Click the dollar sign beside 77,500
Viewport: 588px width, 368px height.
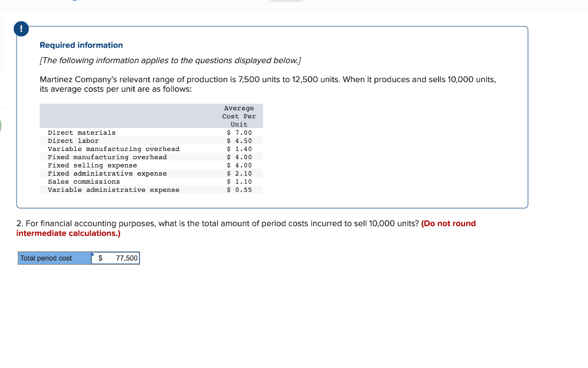(100, 258)
